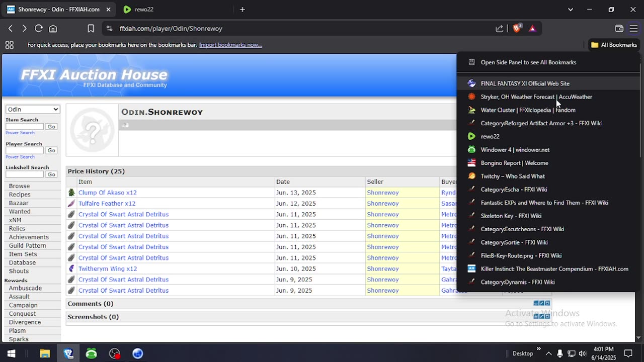Image resolution: width=644 pixels, height=362 pixels.
Task: Open Brave Rewards triangle icon
Action: coord(532,29)
